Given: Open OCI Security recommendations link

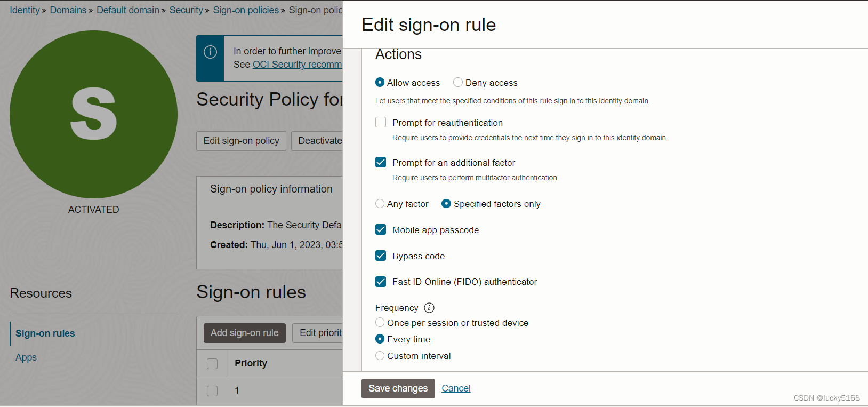Looking at the screenshot, I should [297, 65].
